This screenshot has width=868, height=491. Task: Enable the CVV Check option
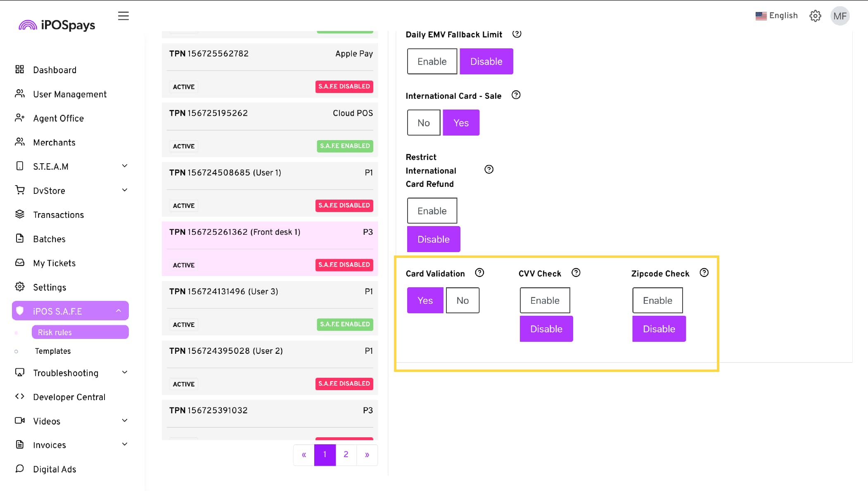pyautogui.click(x=545, y=300)
